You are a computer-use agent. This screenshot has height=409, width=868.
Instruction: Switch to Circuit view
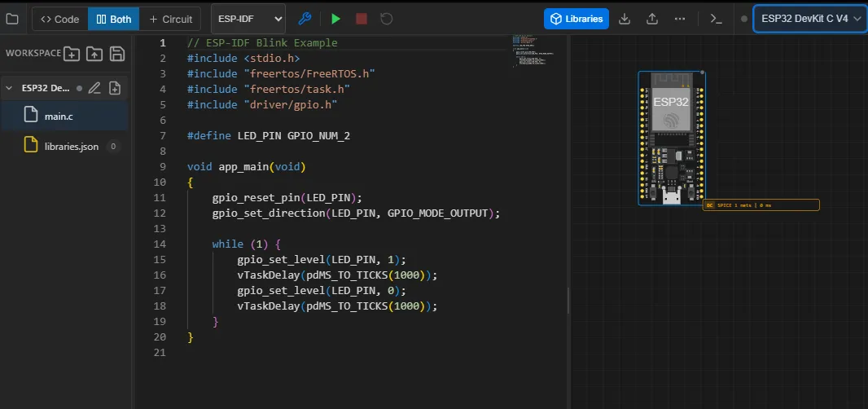(x=170, y=19)
